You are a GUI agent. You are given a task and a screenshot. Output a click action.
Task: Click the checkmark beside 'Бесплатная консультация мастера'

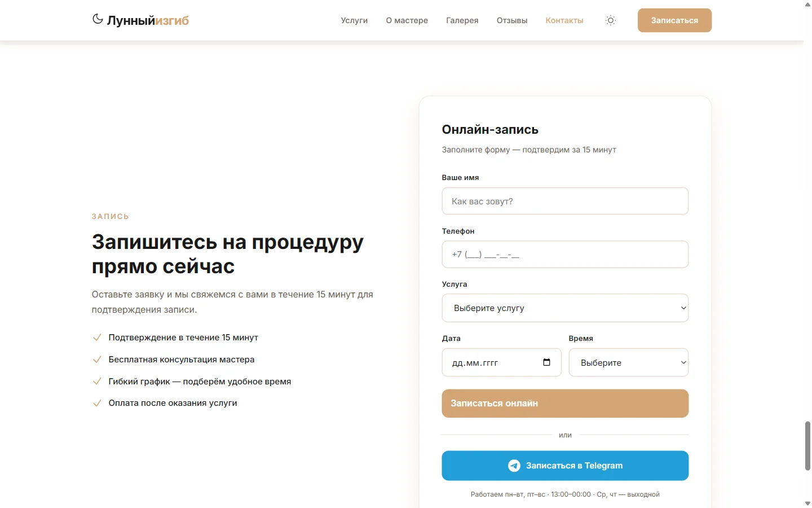click(x=97, y=359)
